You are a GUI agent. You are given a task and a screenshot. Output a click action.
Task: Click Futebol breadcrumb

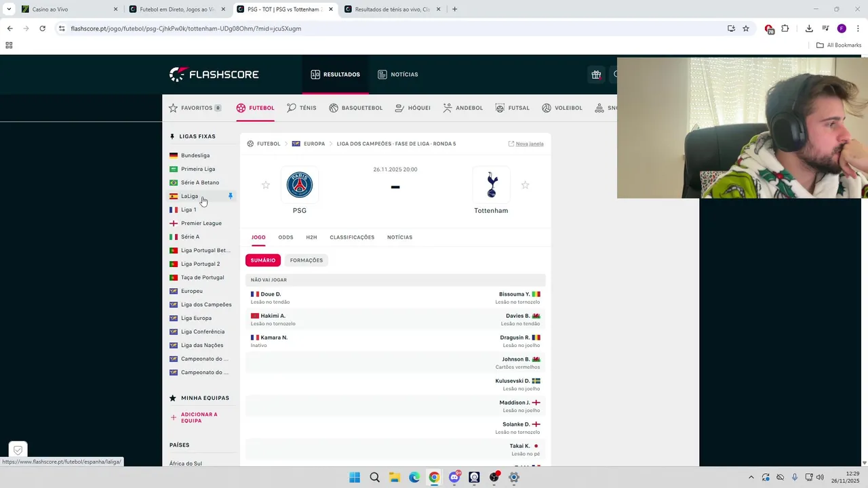[x=269, y=144]
